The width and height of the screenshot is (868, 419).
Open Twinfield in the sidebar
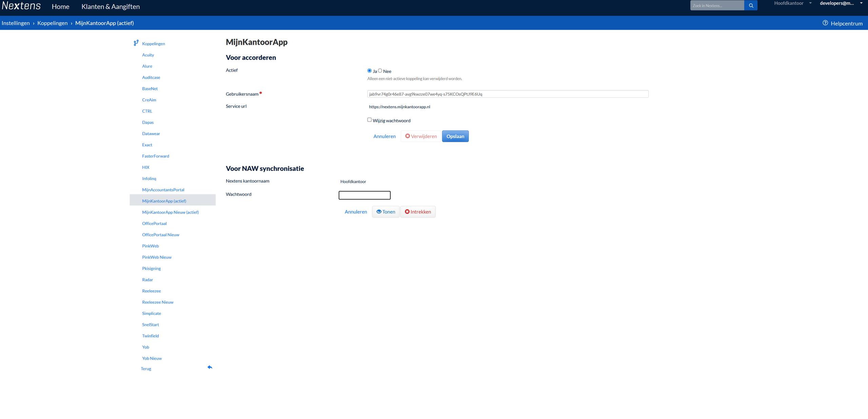pyautogui.click(x=150, y=336)
